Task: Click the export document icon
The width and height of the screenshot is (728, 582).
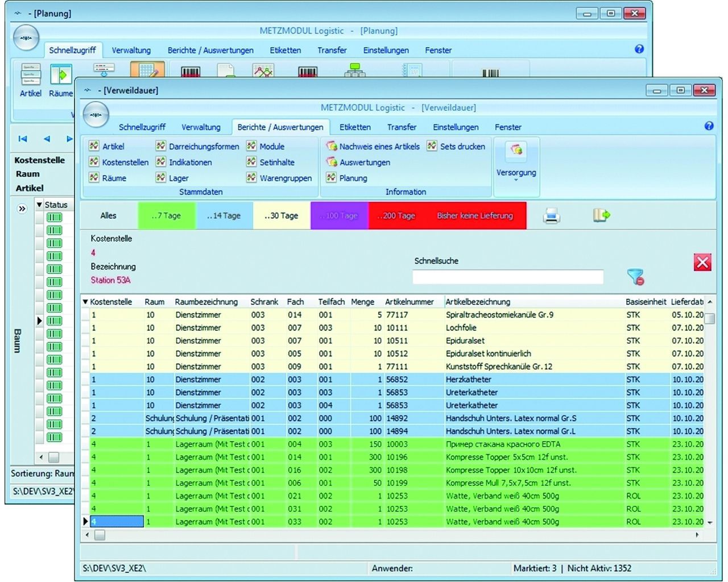Action: pyautogui.click(x=601, y=215)
